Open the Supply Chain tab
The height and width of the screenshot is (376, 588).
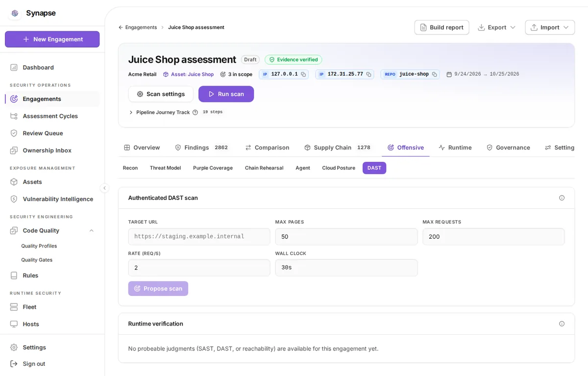click(337, 148)
